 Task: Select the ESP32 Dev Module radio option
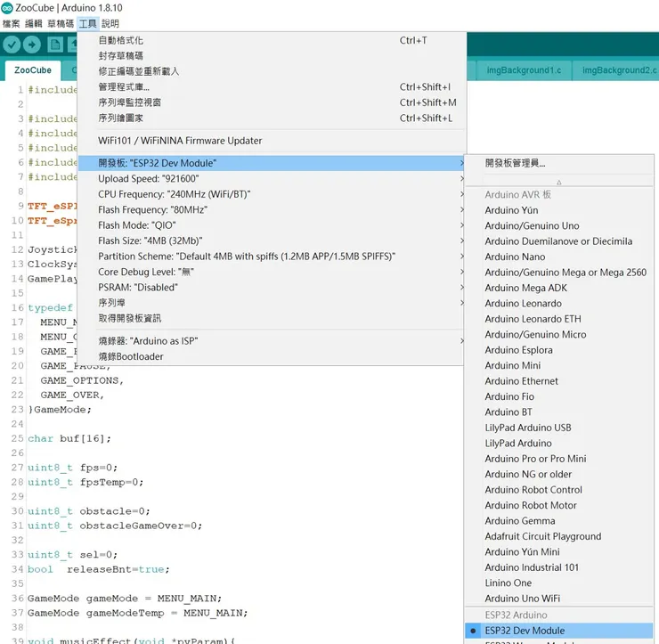525,630
